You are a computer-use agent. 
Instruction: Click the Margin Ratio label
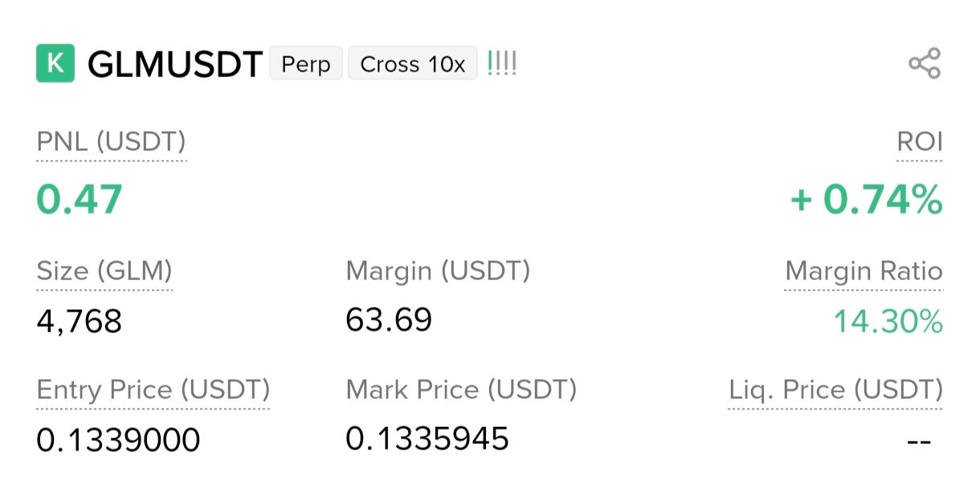[x=864, y=271]
